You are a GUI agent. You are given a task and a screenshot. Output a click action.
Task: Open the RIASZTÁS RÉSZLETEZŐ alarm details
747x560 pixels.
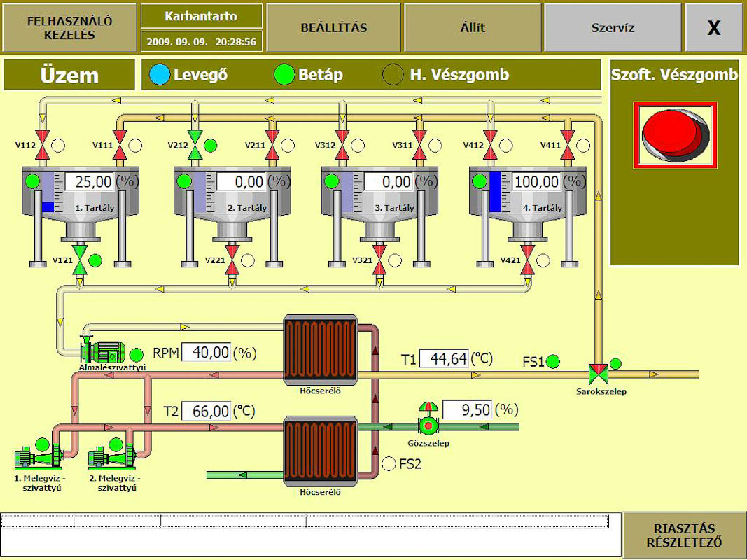[x=684, y=536]
